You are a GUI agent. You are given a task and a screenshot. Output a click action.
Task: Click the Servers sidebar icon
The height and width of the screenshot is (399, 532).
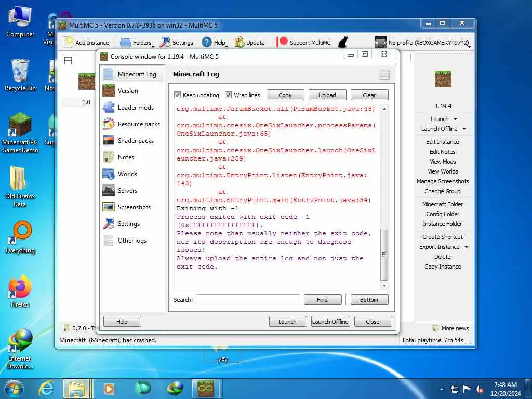coord(109,190)
